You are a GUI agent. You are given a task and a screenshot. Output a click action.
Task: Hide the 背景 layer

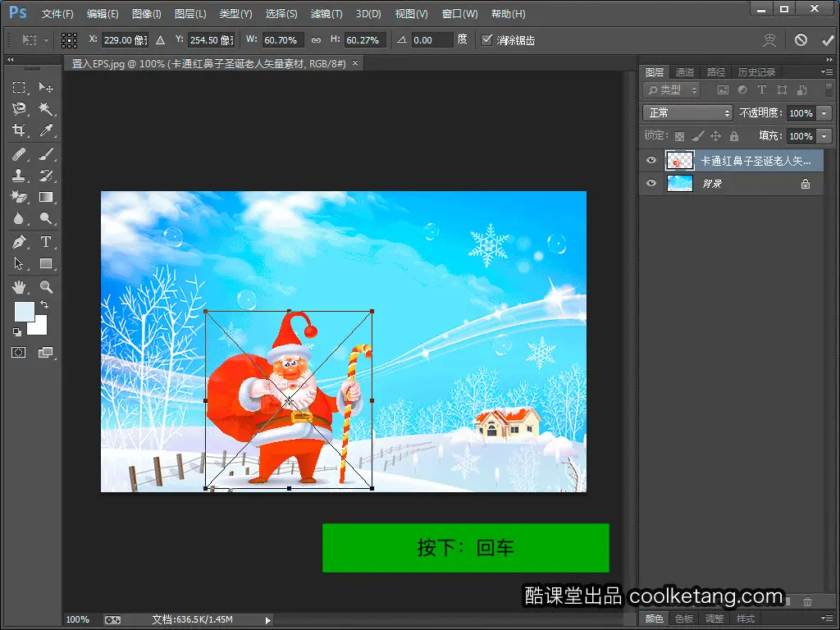pos(651,183)
